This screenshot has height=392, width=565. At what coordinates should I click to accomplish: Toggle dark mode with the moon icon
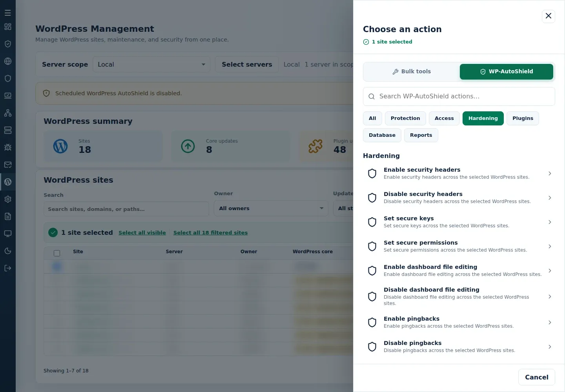coord(8,251)
